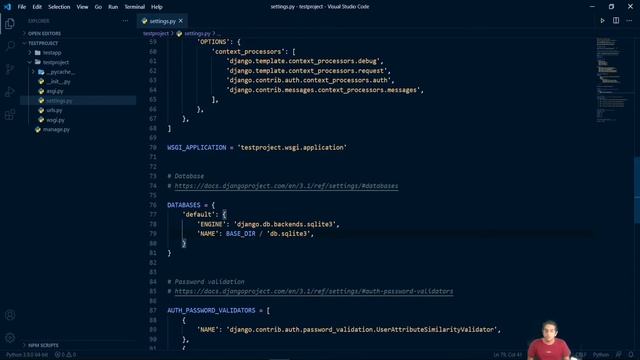The width and height of the screenshot is (640, 360).
Task: Place cursor on the DATABASES line
Action: pos(191,205)
